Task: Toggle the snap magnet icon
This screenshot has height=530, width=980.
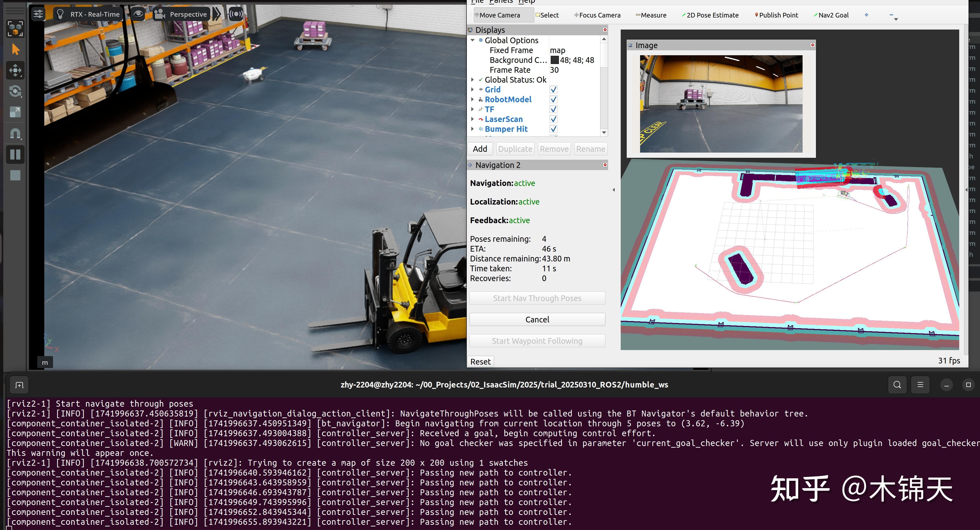Action: pos(15,133)
